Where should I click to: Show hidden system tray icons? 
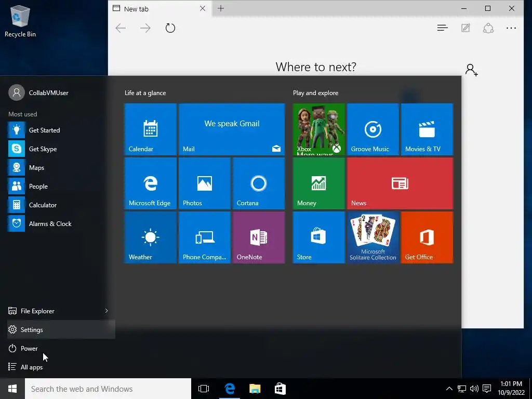click(449, 389)
